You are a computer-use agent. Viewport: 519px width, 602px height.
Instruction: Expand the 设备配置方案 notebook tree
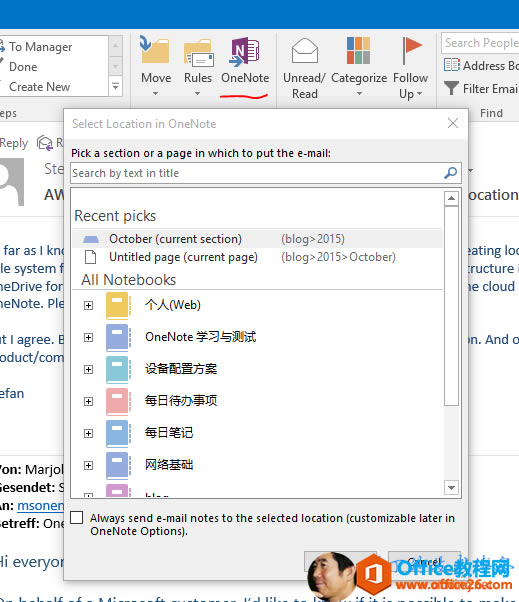88,369
